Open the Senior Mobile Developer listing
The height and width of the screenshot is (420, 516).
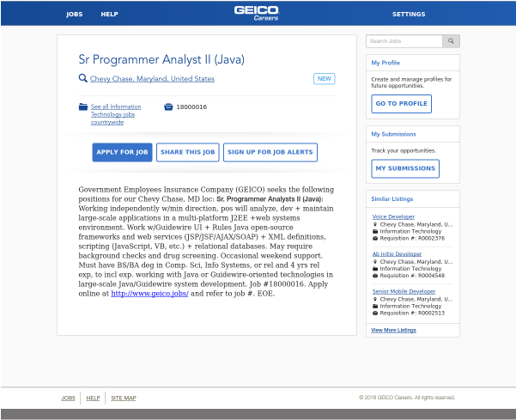click(404, 292)
